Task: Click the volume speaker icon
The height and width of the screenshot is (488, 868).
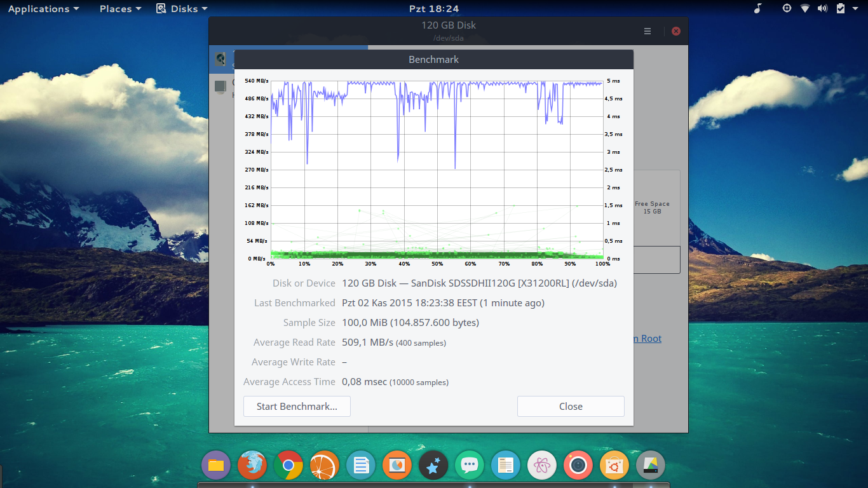Action: click(823, 8)
